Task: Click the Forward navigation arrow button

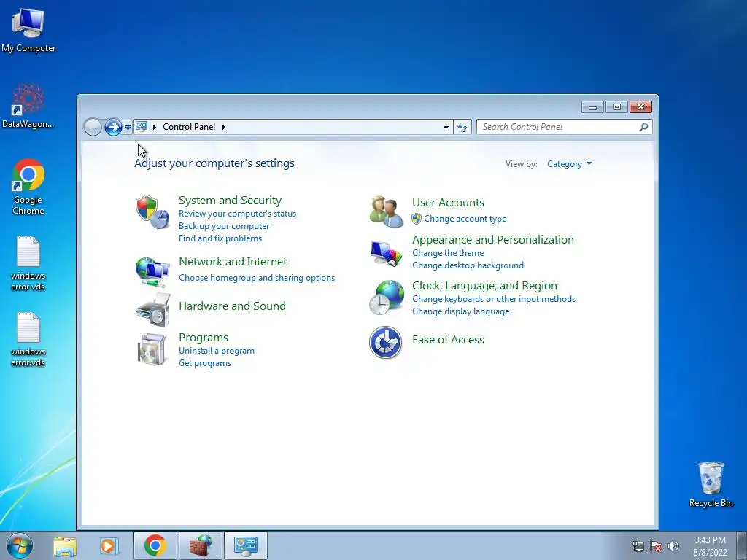Action: click(113, 127)
